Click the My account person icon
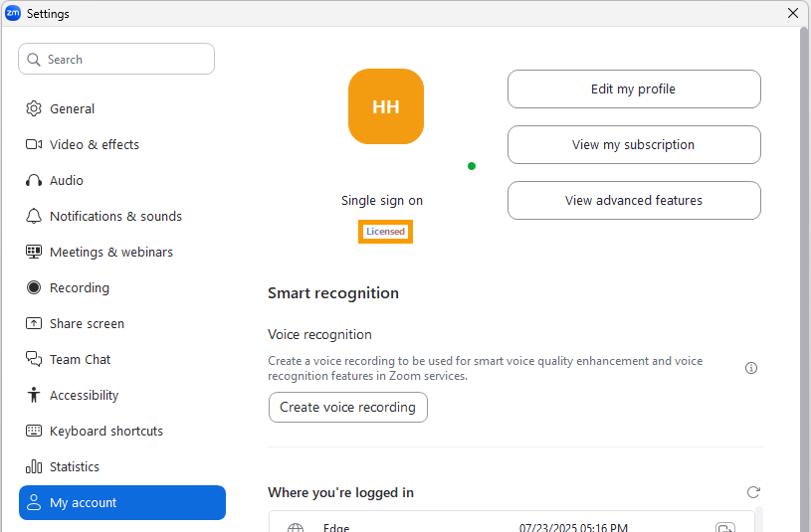Viewport: 811px width, 532px height. tap(34, 502)
